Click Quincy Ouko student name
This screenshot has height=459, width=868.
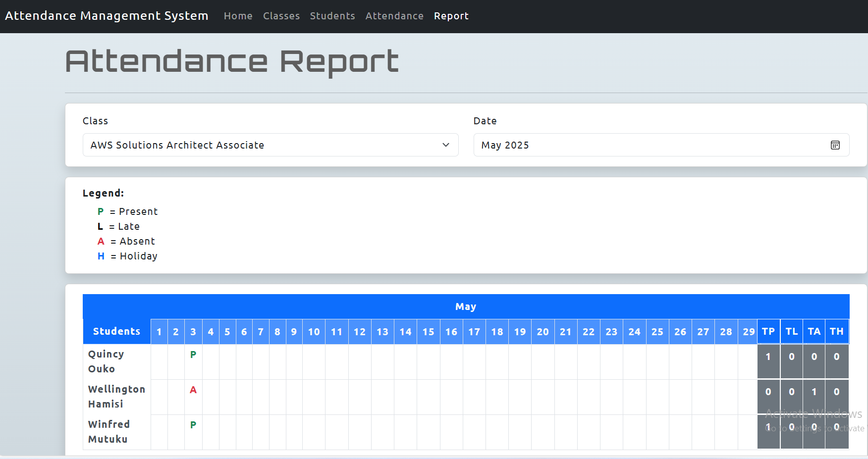click(x=106, y=361)
